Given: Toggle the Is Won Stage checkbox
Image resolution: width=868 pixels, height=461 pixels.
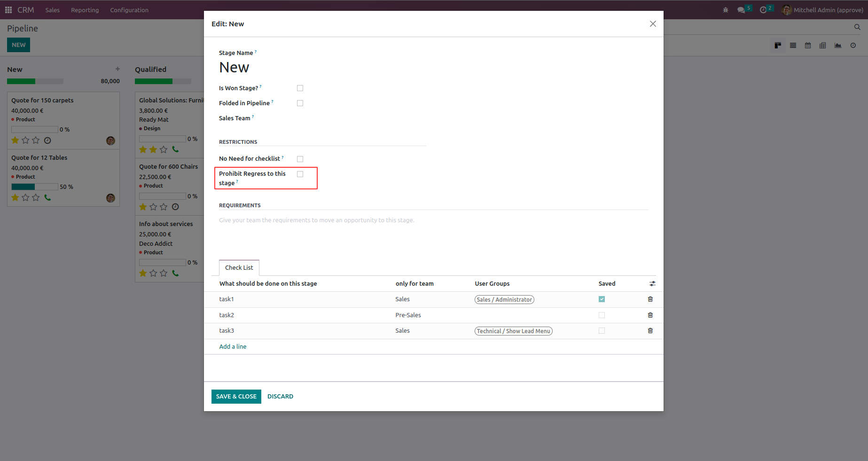Looking at the screenshot, I should click(300, 88).
